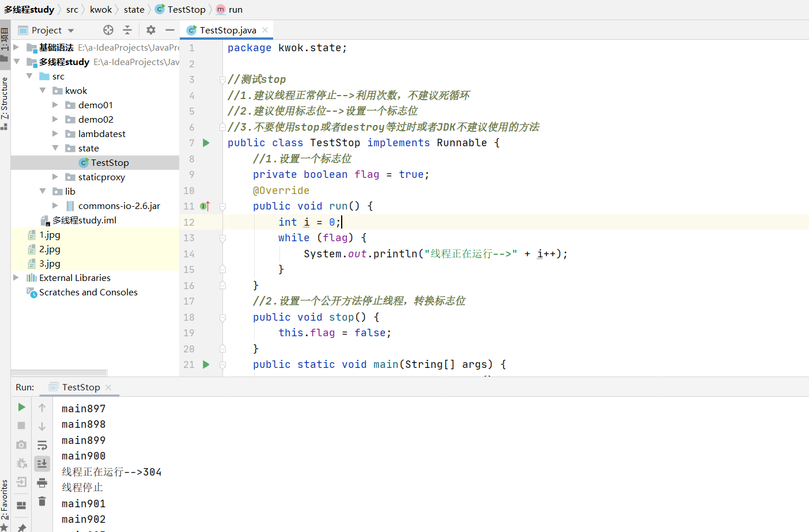
Task: Collapse the lib folder
Action: coord(43,191)
